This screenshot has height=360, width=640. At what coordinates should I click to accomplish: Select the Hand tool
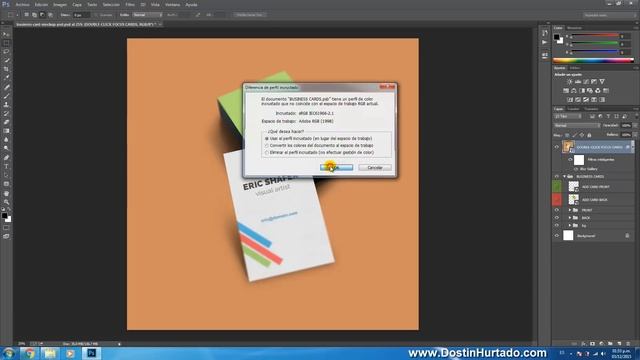6,193
